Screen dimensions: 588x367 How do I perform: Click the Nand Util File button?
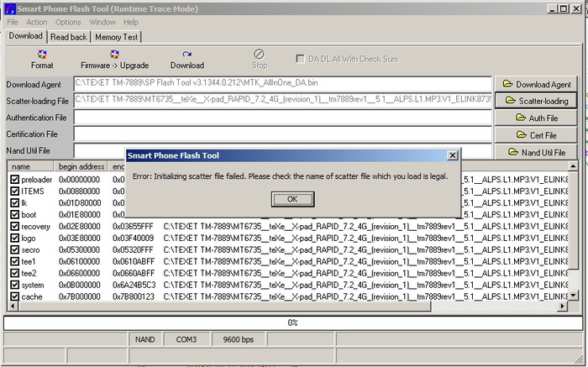coord(537,153)
